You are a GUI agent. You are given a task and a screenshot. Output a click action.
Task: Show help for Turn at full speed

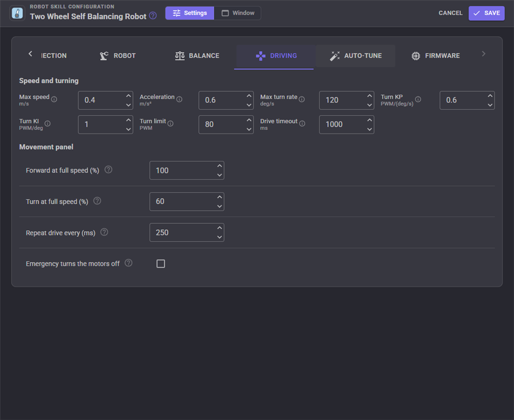click(x=97, y=201)
